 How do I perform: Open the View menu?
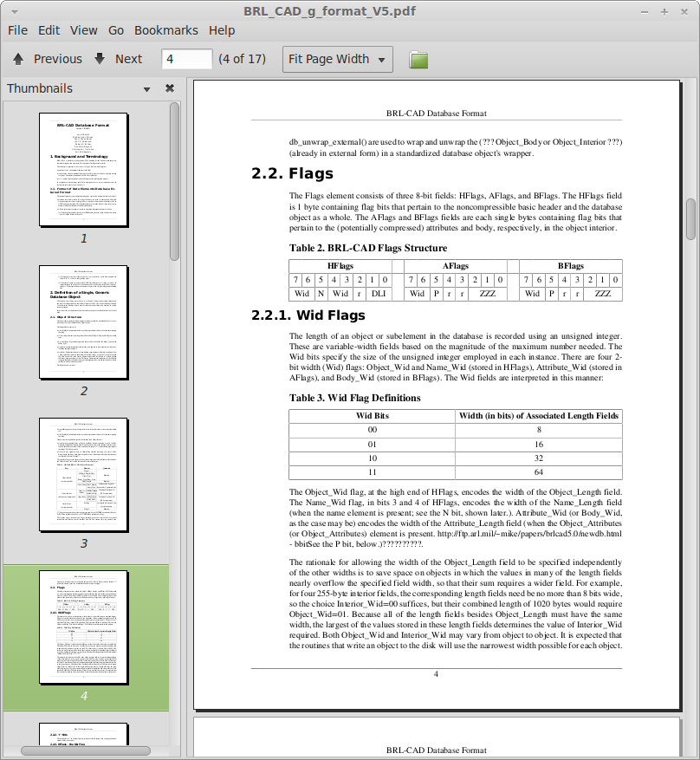pos(84,30)
